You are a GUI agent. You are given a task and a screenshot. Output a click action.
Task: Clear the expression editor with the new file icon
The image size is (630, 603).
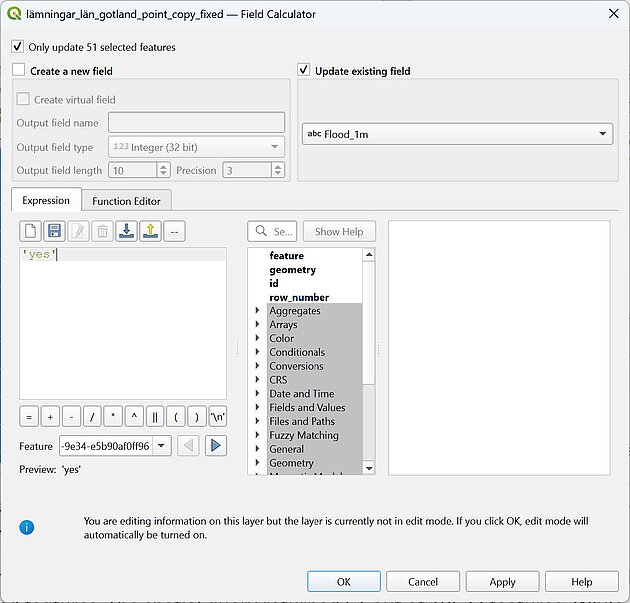[31, 231]
